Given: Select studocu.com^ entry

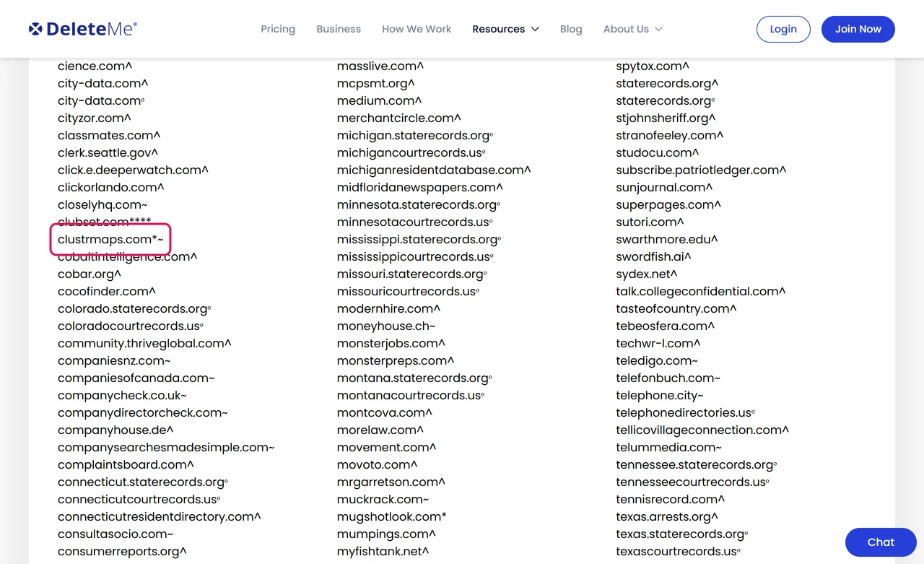Looking at the screenshot, I should point(657,152).
